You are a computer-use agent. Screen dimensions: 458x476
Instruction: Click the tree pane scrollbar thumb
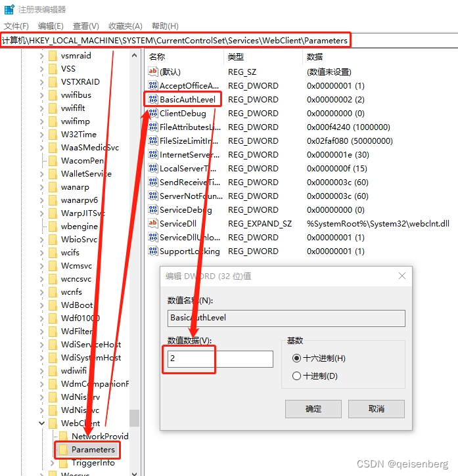pyautogui.click(x=134, y=418)
